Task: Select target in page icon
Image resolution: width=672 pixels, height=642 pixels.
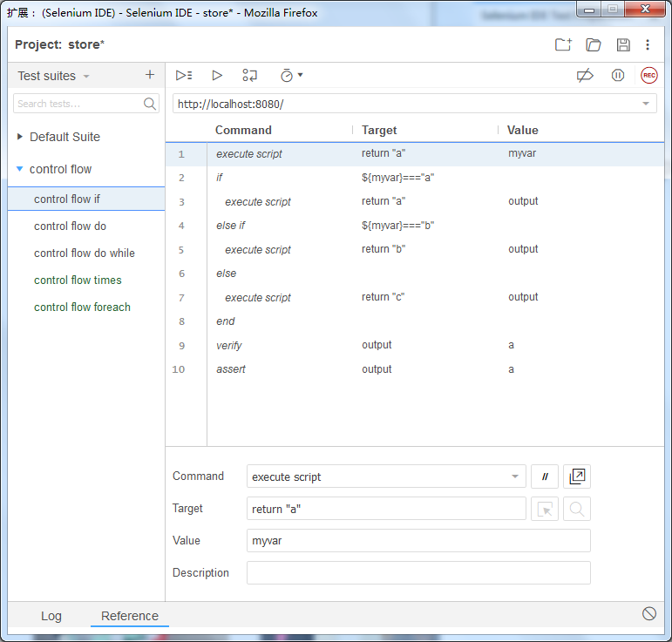Action: point(545,509)
